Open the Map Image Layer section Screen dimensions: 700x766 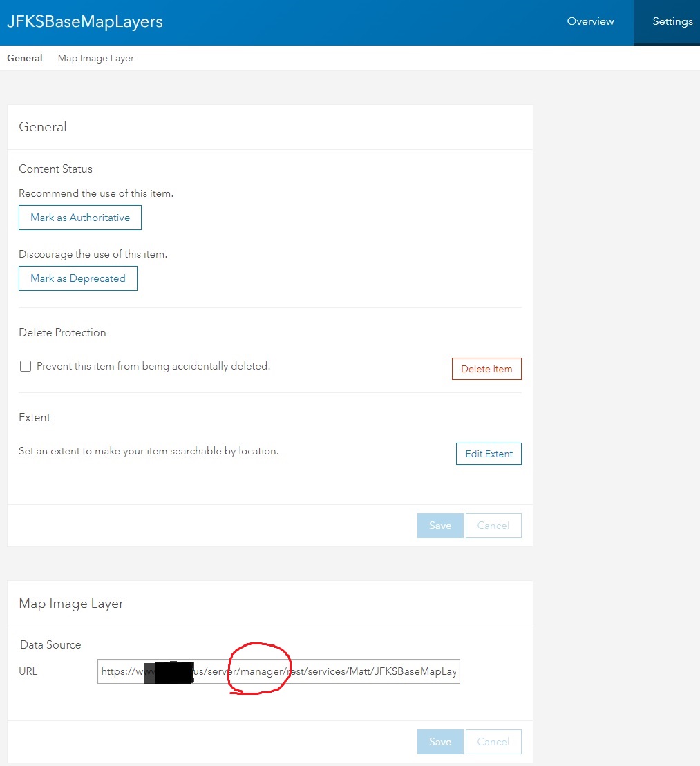point(95,58)
